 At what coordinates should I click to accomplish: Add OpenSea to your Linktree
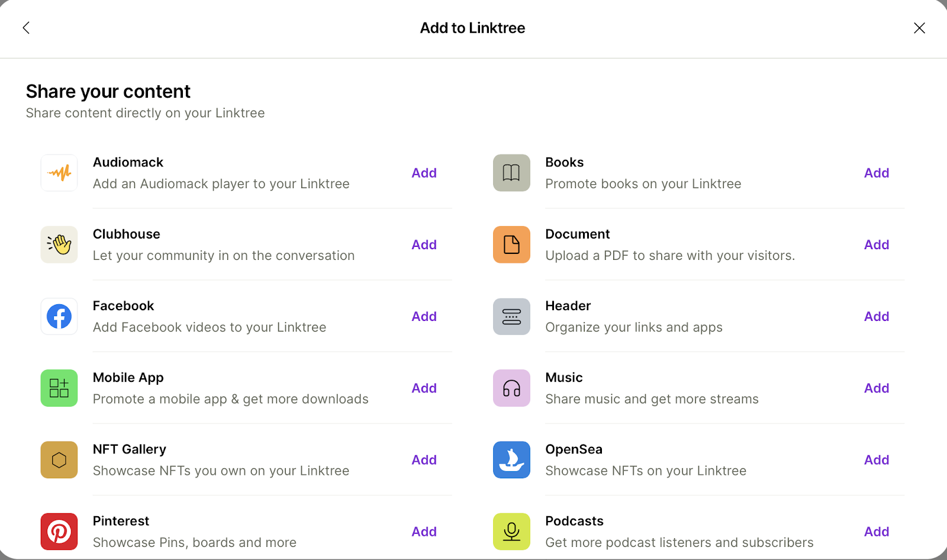tap(876, 460)
